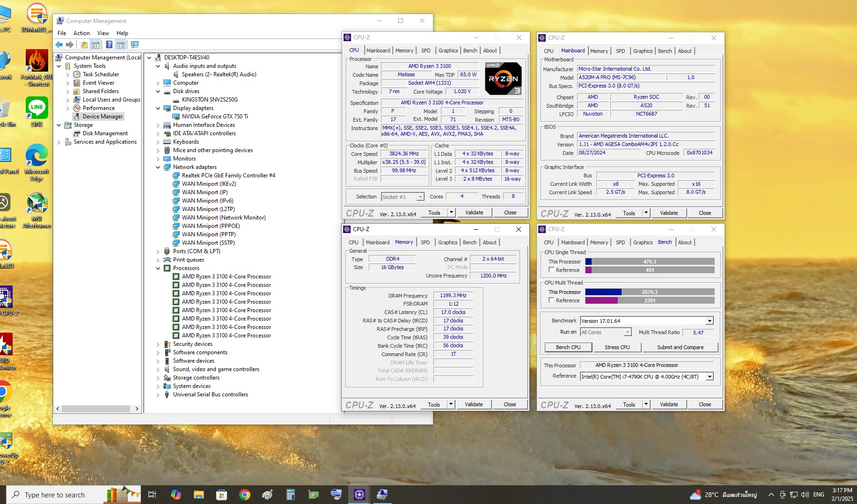Open LINE desktop icon
The height and width of the screenshot is (504, 857).
[x=37, y=111]
